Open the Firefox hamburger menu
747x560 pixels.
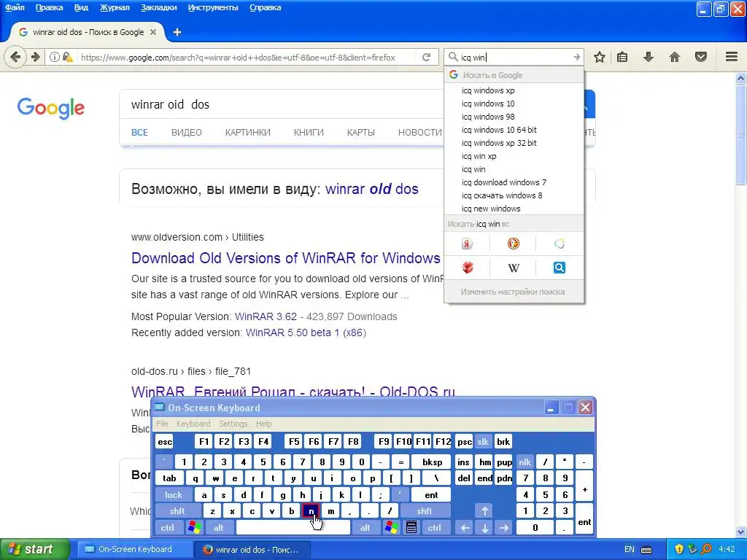click(x=732, y=57)
